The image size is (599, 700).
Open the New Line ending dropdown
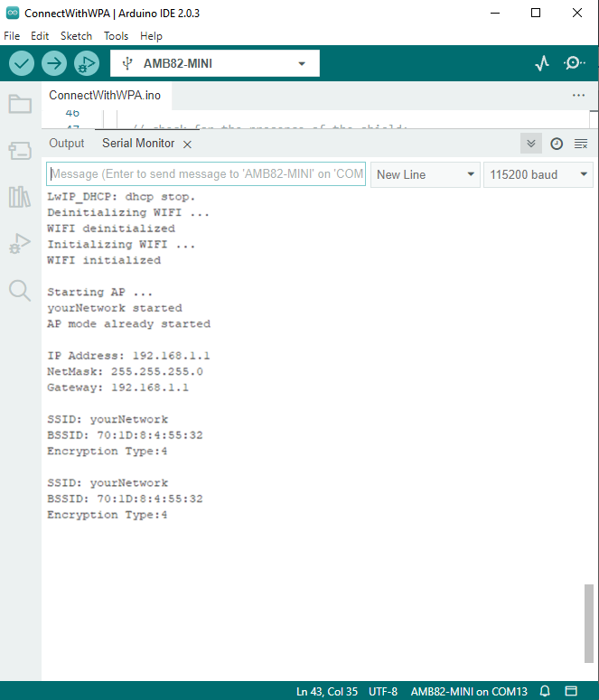tap(426, 174)
